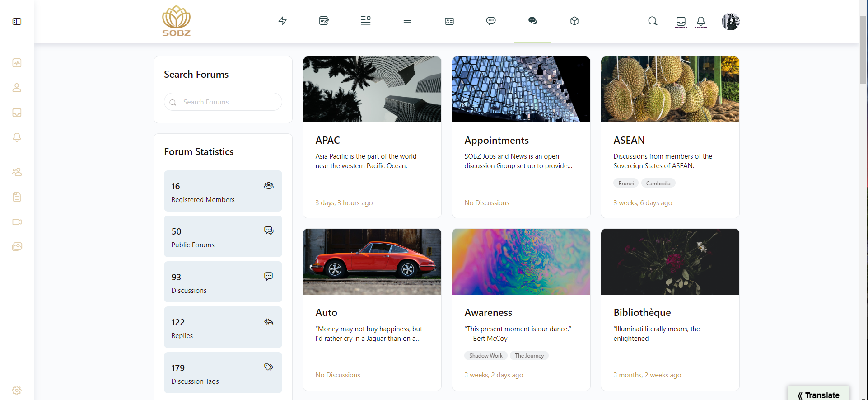The height and width of the screenshot is (400, 868).
Task: Click the SOBZ logo
Action: pyautogui.click(x=176, y=21)
